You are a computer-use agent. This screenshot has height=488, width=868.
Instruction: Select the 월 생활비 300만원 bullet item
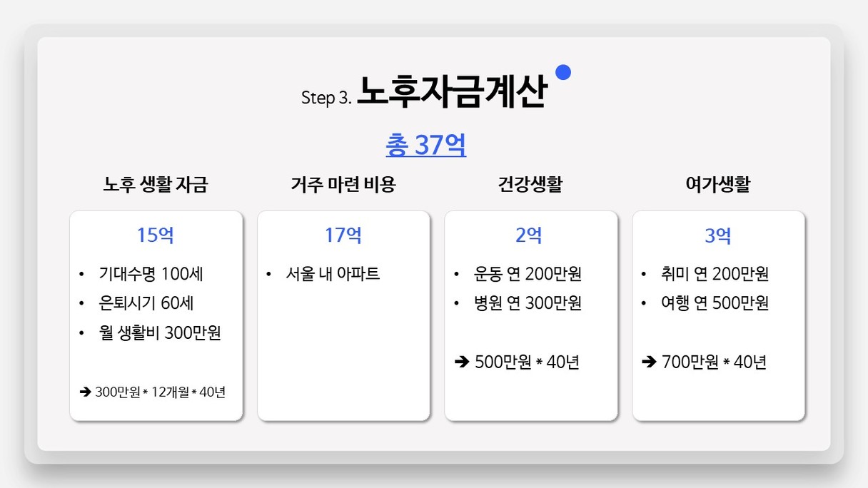click(x=160, y=333)
